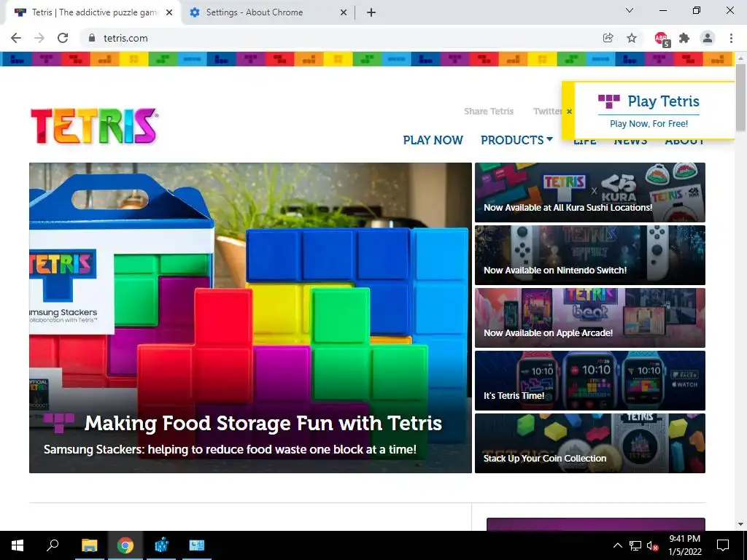Show hidden system tray icons

pyautogui.click(x=617, y=545)
